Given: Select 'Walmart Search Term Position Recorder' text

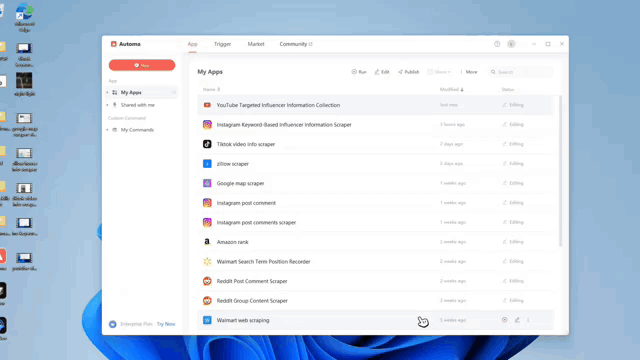Looking at the screenshot, I should tap(263, 262).
